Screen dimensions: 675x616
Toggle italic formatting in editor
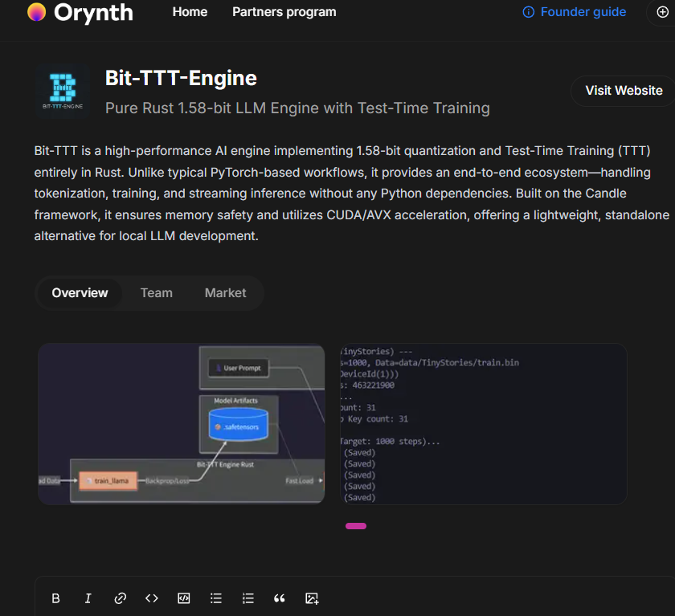pyautogui.click(x=88, y=598)
